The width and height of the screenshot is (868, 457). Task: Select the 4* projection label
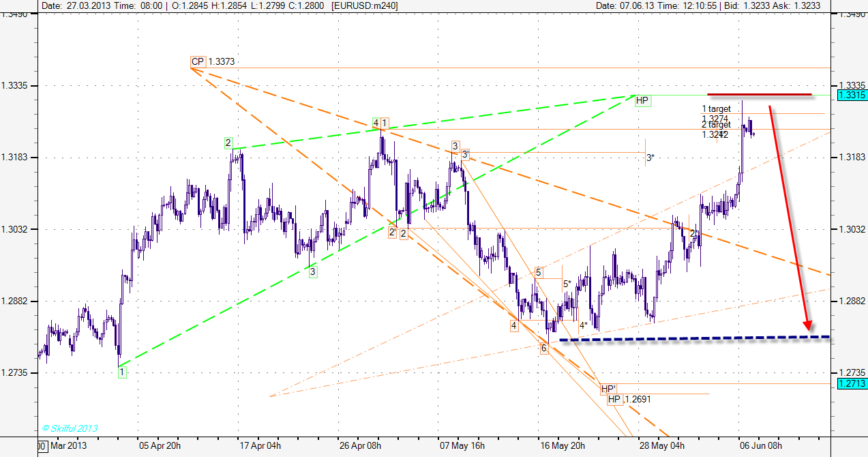[583, 325]
